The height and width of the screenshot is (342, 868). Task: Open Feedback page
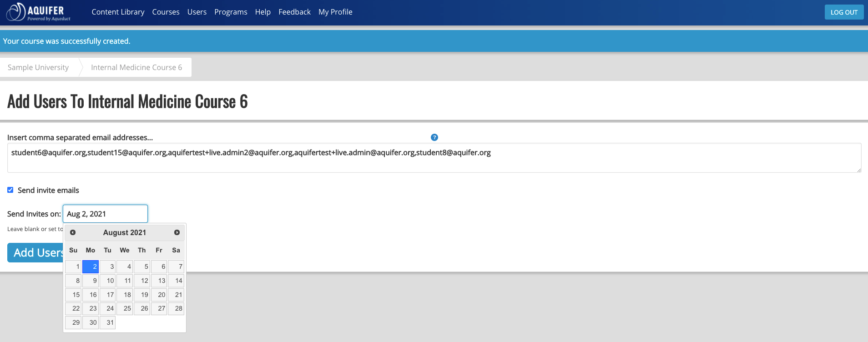tap(294, 12)
